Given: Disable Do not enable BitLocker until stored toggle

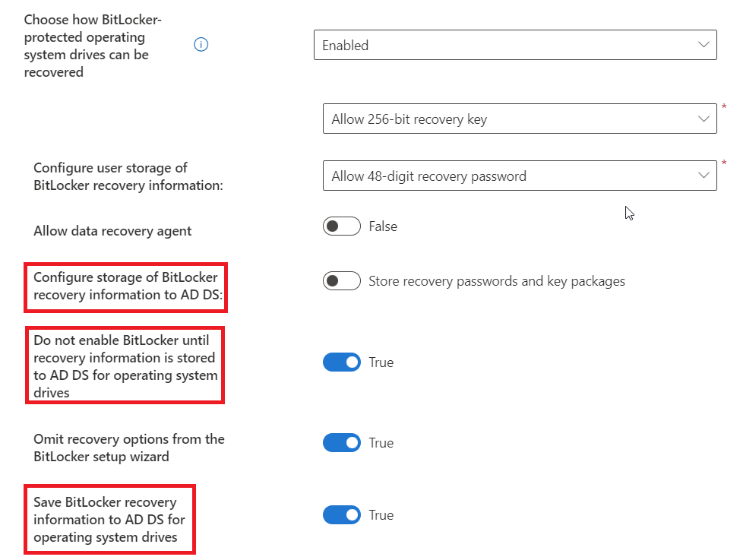Looking at the screenshot, I should pyautogui.click(x=342, y=362).
